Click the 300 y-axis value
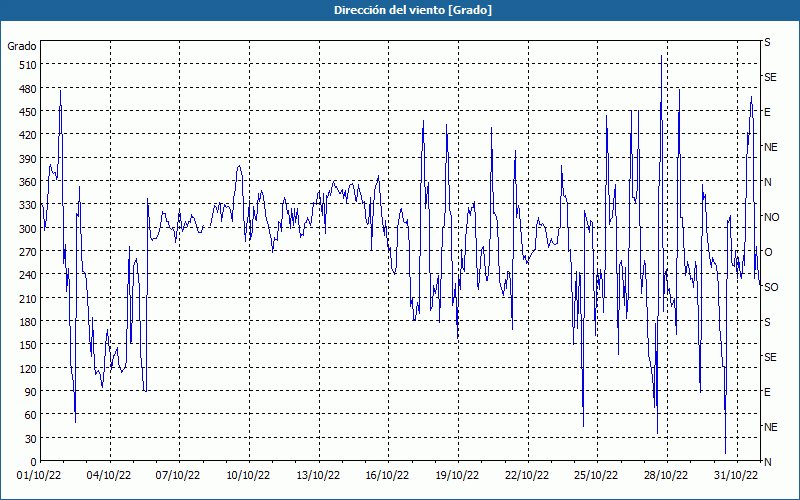 28,228
